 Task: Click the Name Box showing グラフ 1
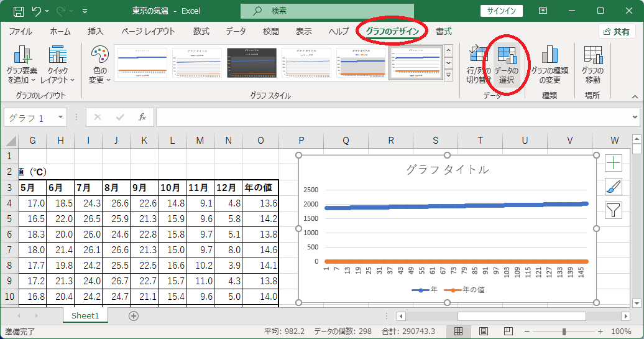click(30, 118)
